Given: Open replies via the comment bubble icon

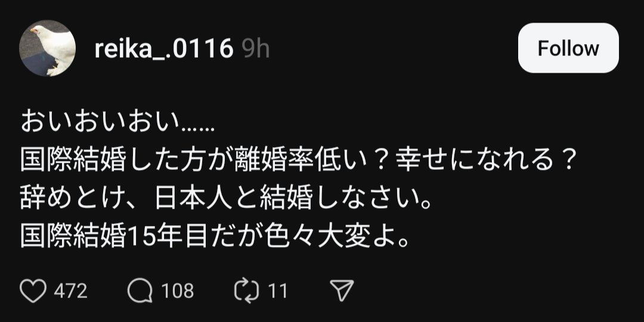Looking at the screenshot, I should coord(140,291).
